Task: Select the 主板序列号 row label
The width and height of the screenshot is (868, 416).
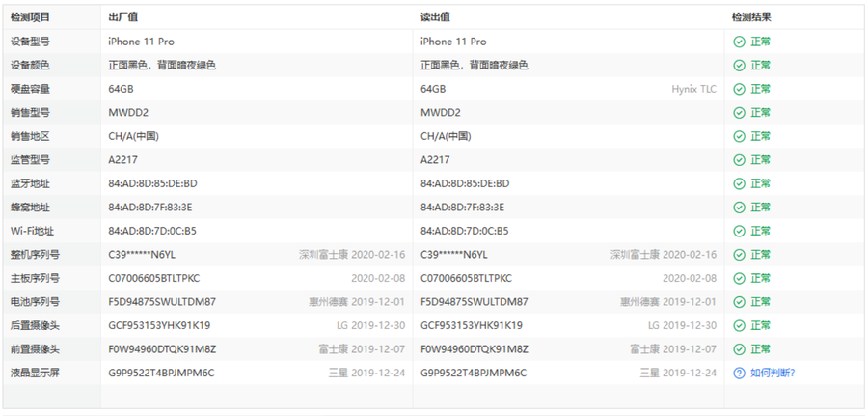Action: [35, 278]
